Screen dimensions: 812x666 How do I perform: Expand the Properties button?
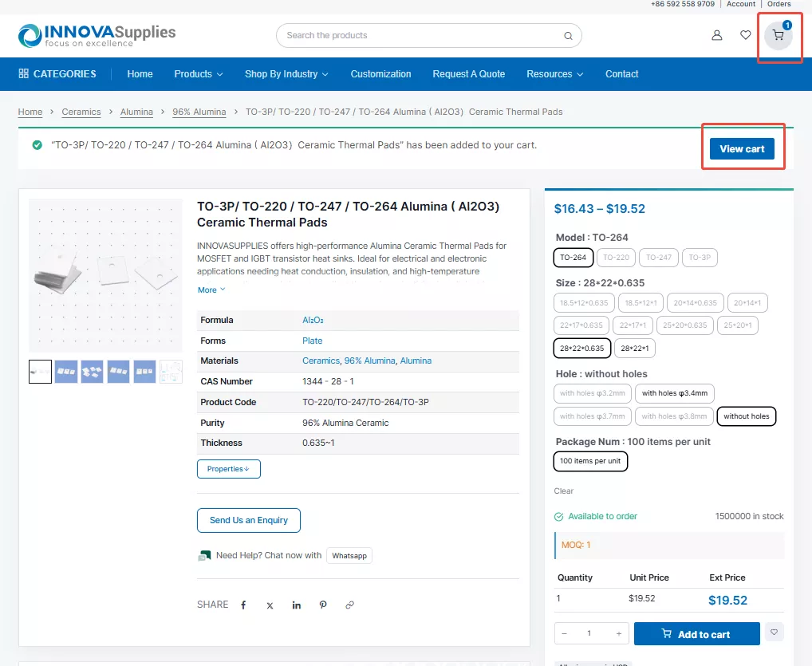[229, 469]
